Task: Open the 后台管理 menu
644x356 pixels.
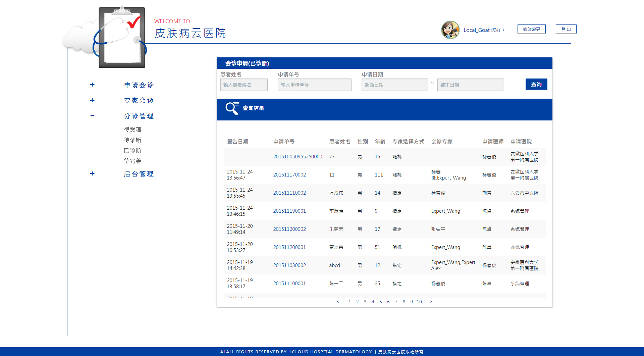Action: (x=139, y=174)
